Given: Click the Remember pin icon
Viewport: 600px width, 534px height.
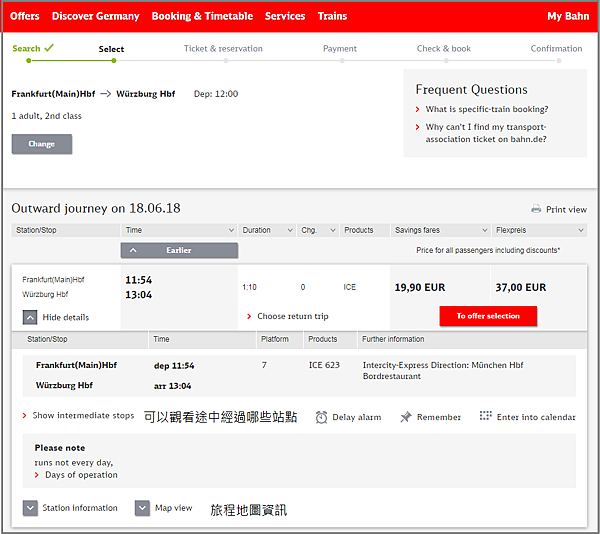Looking at the screenshot, I should point(406,417).
